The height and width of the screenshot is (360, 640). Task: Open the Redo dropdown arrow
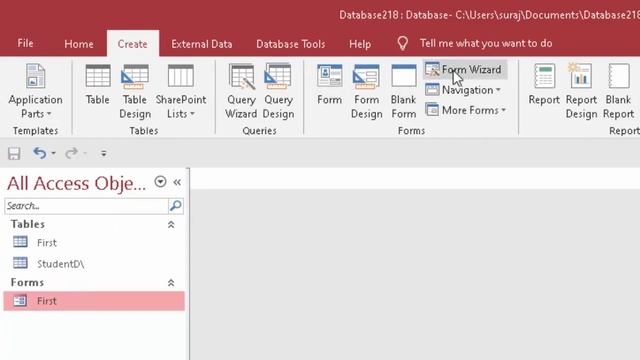click(x=85, y=153)
